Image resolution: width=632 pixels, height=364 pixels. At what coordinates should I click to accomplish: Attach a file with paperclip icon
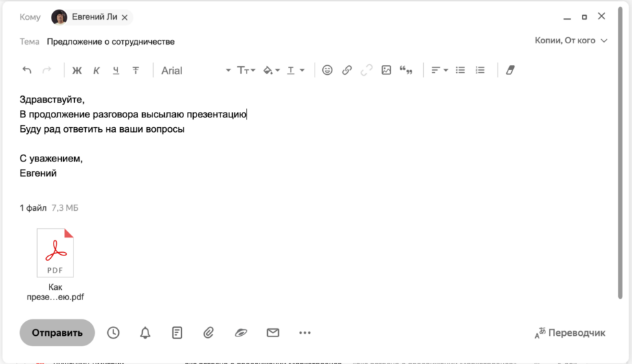209,332
